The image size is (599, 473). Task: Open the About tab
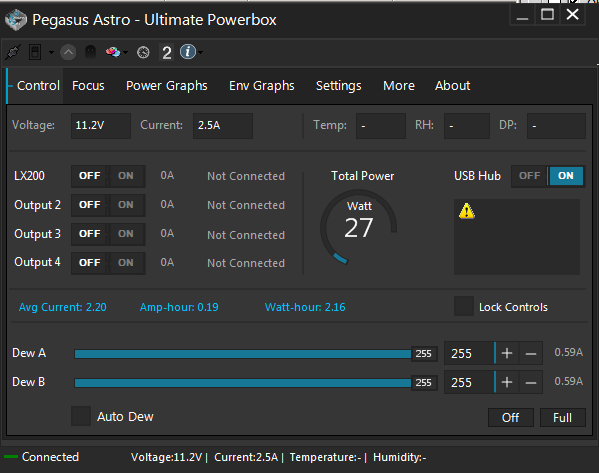[453, 86]
